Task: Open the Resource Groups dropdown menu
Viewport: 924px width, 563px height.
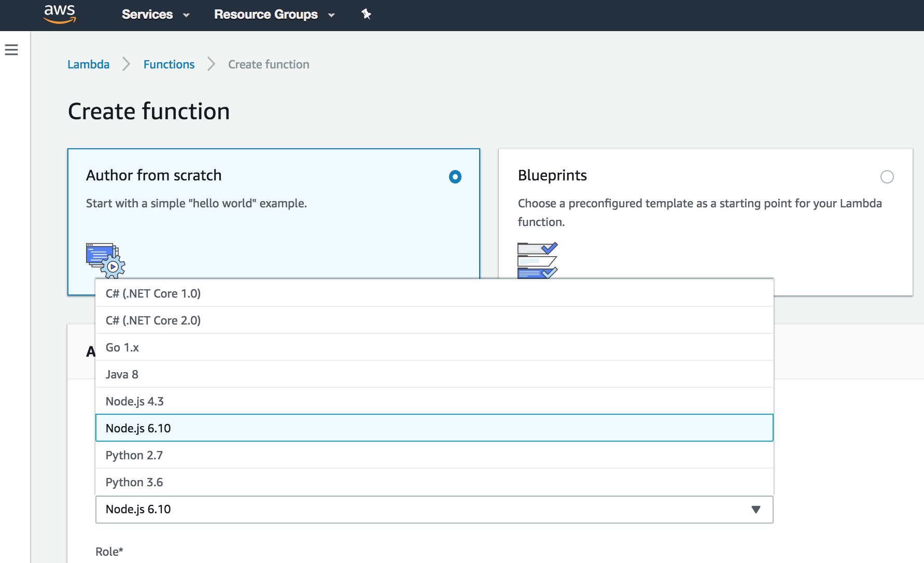Action: click(x=274, y=15)
